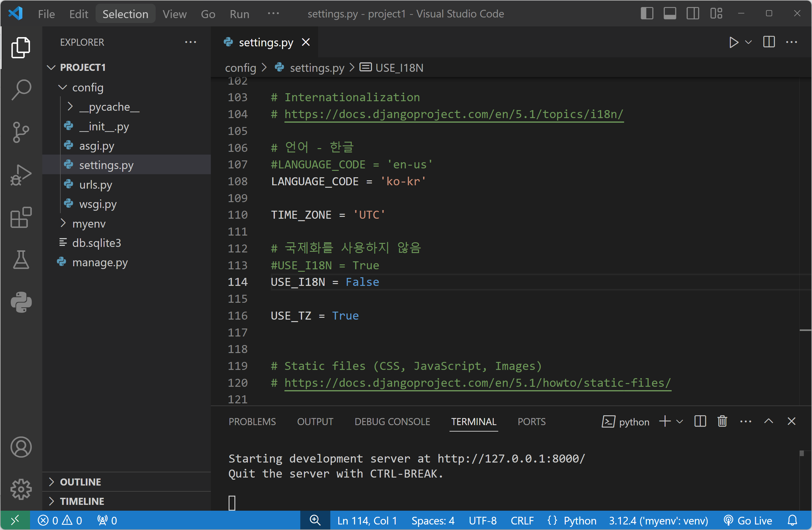Open the Testing flask view
The width and height of the screenshot is (812, 530).
[x=21, y=259]
